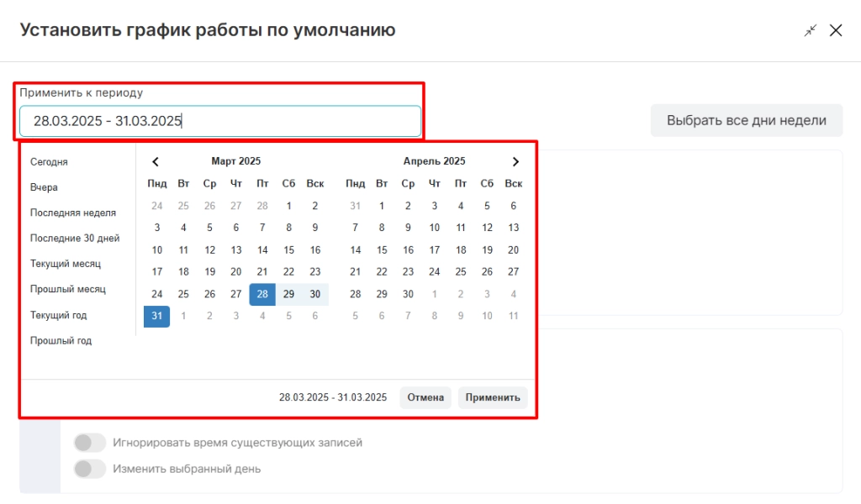The height and width of the screenshot is (504, 861).
Task: Enable the Изменить выбранный день switch
Action: [90, 469]
